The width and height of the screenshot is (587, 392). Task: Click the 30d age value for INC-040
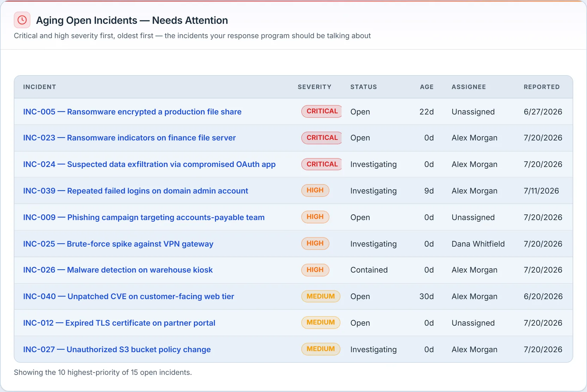pos(426,296)
